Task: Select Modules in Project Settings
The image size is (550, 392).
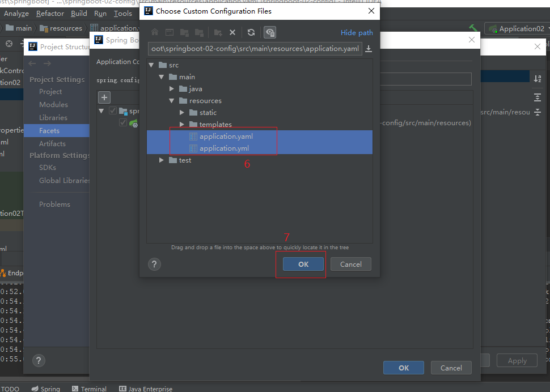Action: [53, 105]
